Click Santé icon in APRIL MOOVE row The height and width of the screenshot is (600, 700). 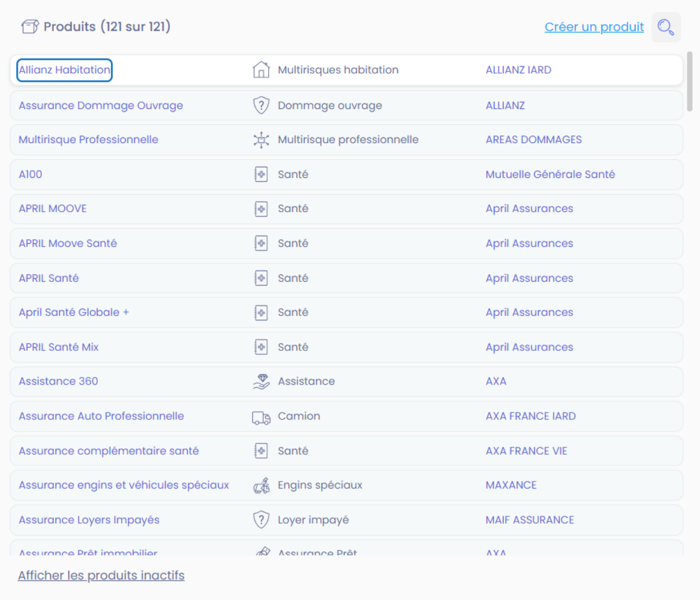click(x=261, y=209)
